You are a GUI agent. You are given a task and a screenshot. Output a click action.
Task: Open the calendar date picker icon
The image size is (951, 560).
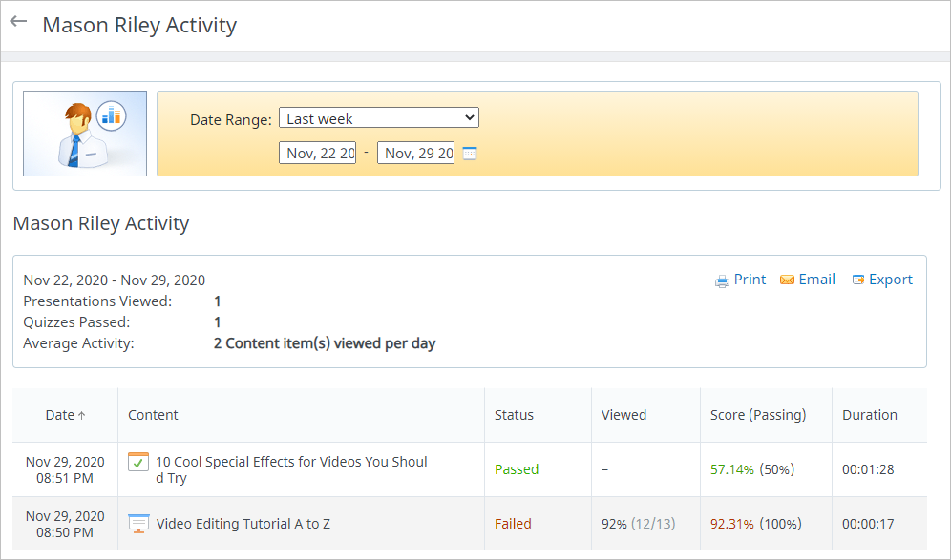(470, 154)
